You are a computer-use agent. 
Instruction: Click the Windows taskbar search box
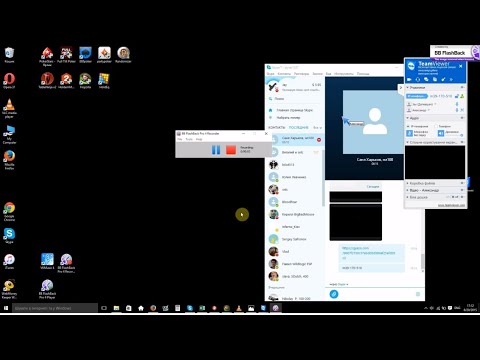(x=55, y=308)
